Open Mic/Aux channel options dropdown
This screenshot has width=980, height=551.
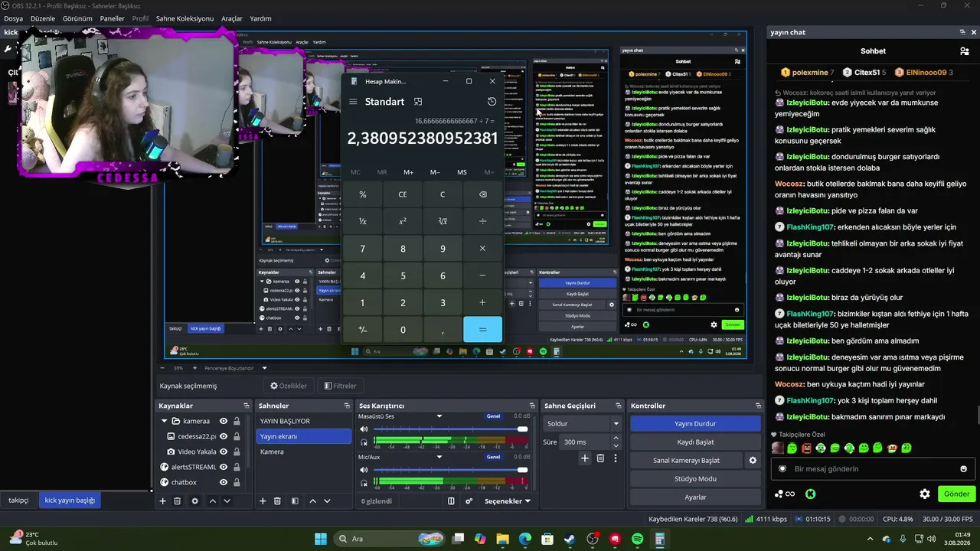pyautogui.click(x=439, y=457)
